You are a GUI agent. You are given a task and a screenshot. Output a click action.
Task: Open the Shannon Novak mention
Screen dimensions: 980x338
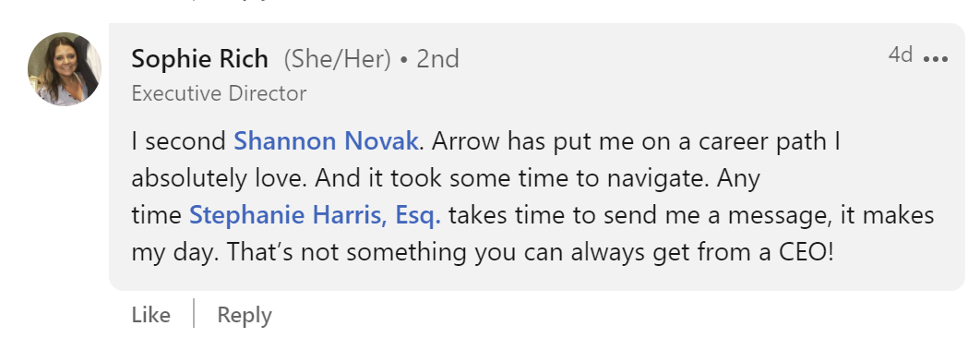[x=326, y=141]
